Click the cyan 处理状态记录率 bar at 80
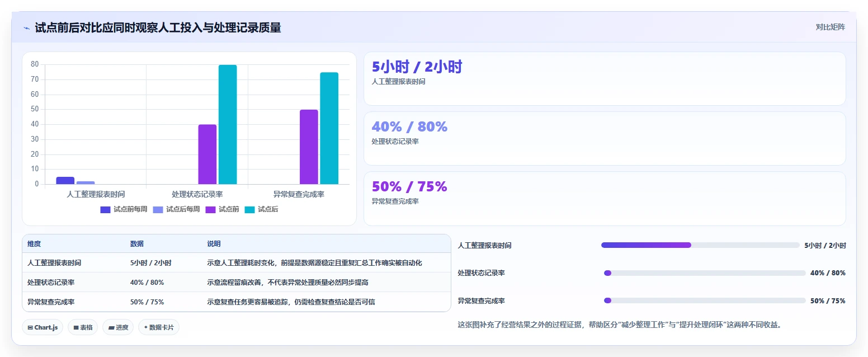 228,124
